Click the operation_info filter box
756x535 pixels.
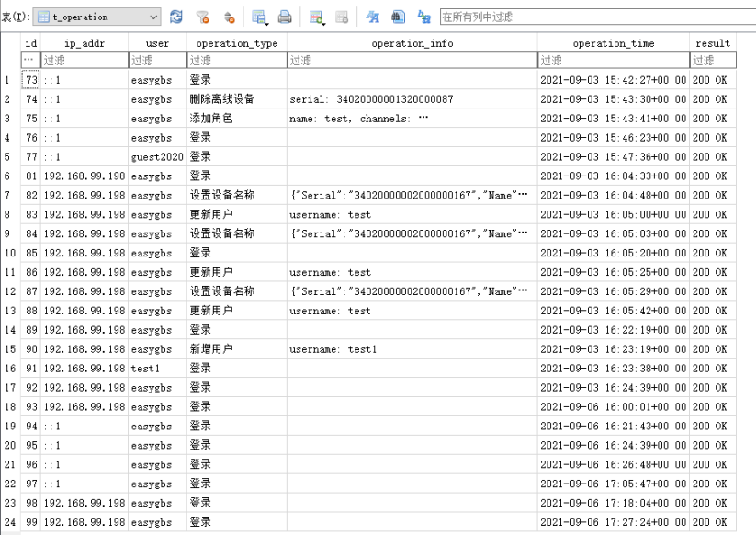pyautogui.click(x=412, y=61)
